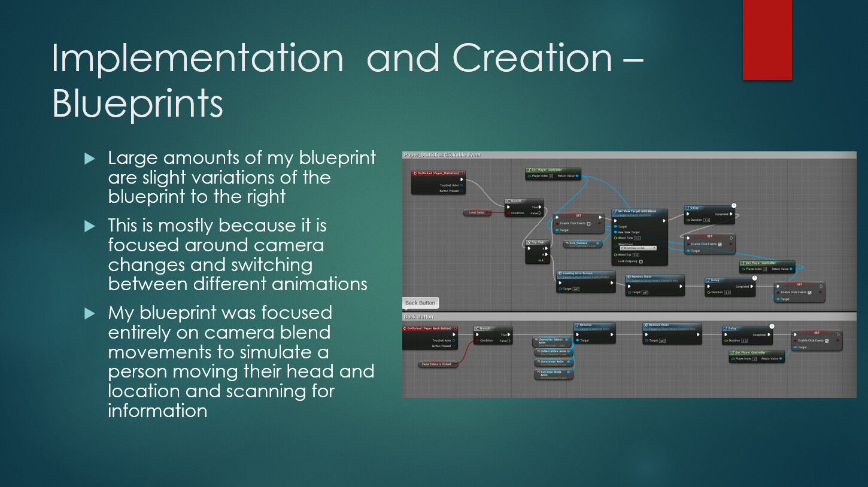Click the Back Button label
Viewport: 868px width, 487px height.
pyautogui.click(x=420, y=303)
